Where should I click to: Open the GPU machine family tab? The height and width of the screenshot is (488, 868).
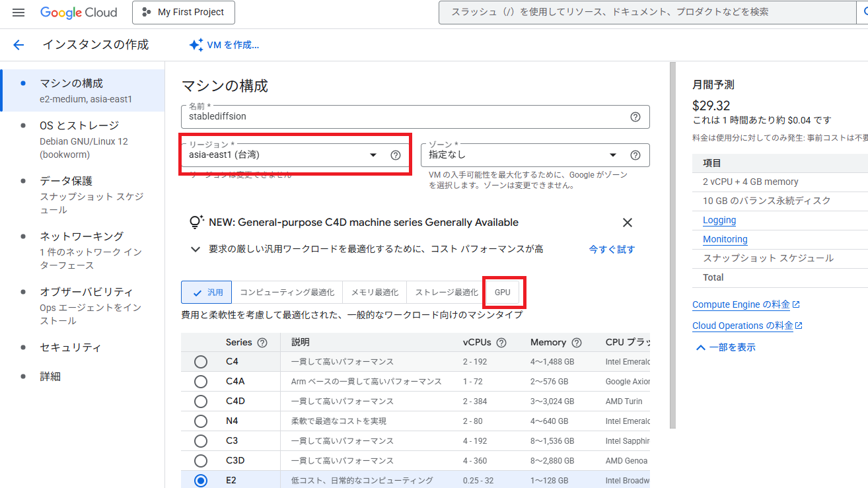tap(503, 293)
